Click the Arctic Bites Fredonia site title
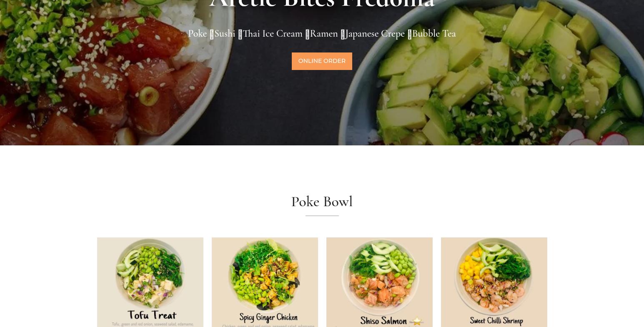This screenshot has height=327, width=644. (x=322, y=3)
